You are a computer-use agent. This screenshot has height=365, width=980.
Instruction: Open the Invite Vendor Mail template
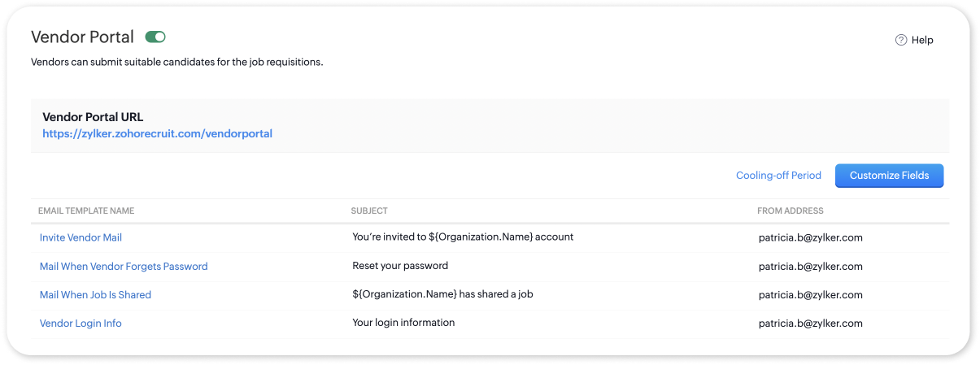coord(81,237)
